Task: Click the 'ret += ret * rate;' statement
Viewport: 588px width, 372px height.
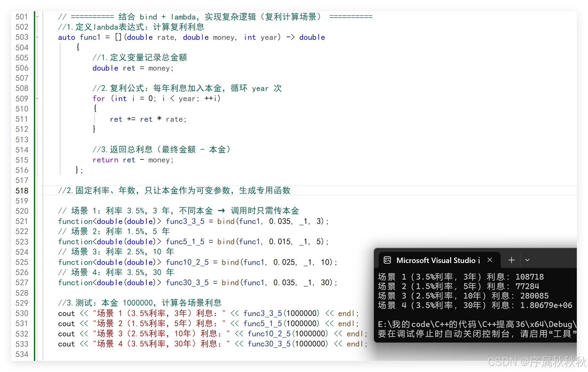Action: 148,119
